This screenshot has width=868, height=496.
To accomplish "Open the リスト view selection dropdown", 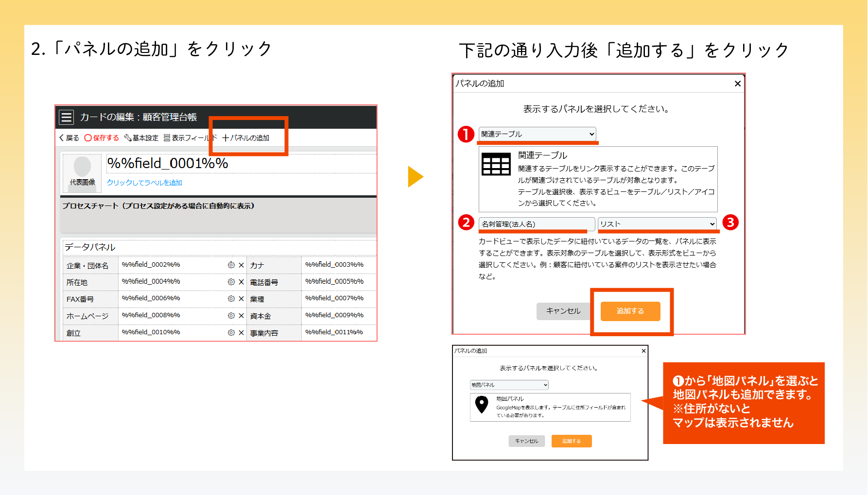I will pyautogui.click(x=657, y=224).
